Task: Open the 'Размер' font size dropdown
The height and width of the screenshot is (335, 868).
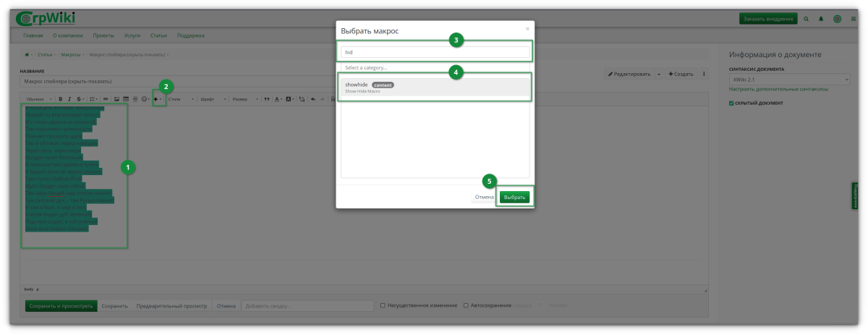Action: (x=243, y=99)
